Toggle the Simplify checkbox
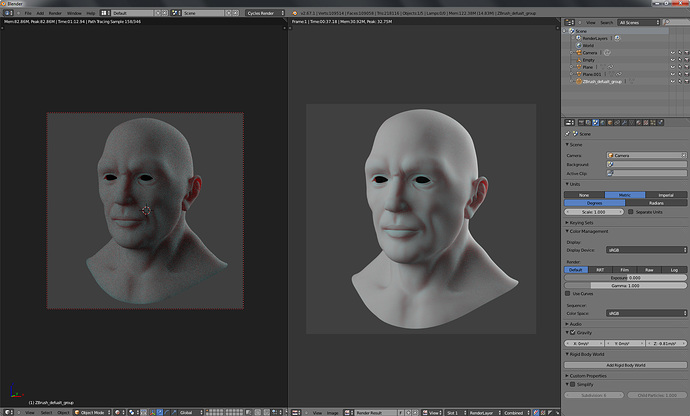The image size is (690, 416). point(573,384)
